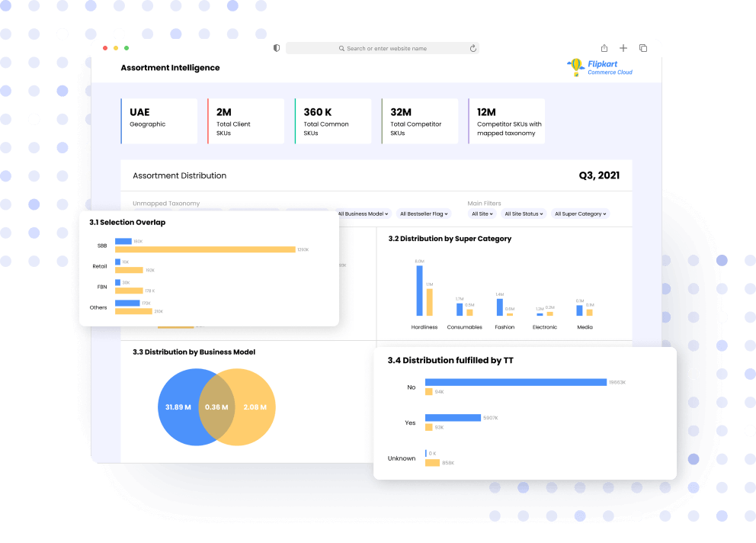Open a new tab with plus icon
The image size is (756, 543).
[x=623, y=48]
